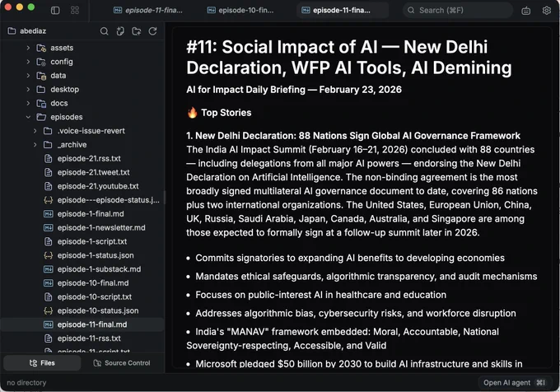
Task: Expand the data folder chevron
Action: point(28,76)
